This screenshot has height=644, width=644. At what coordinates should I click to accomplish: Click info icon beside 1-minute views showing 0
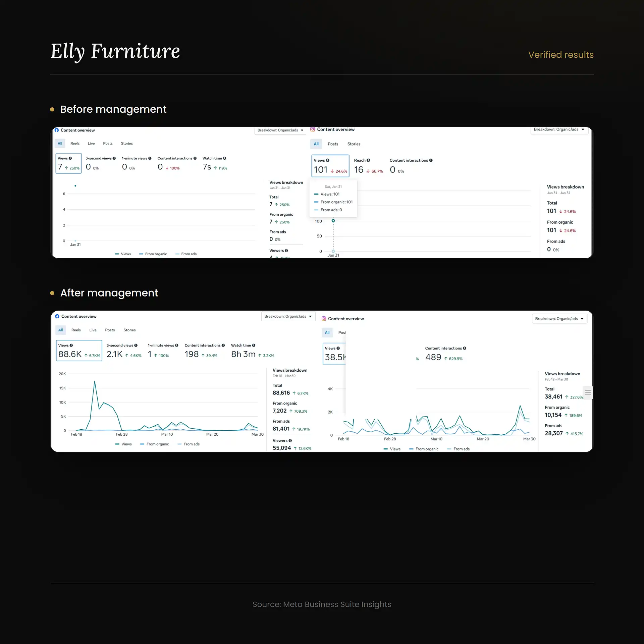(x=150, y=158)
